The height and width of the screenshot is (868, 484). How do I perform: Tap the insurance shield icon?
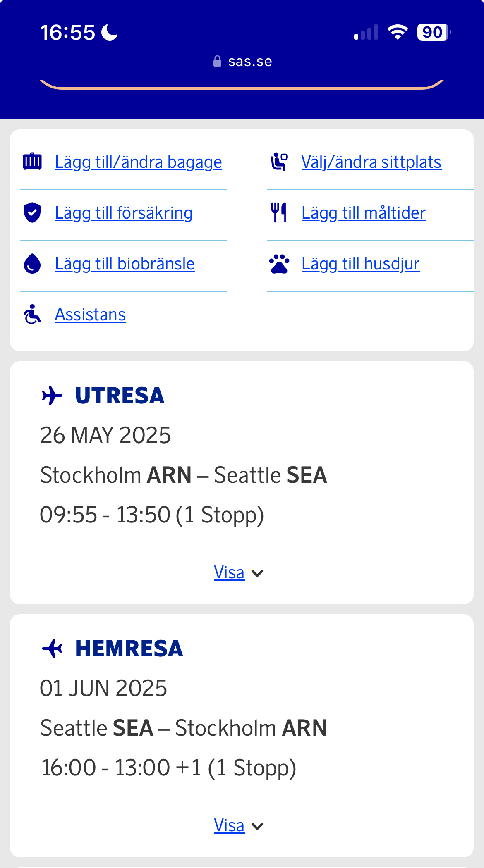(32, 213)
